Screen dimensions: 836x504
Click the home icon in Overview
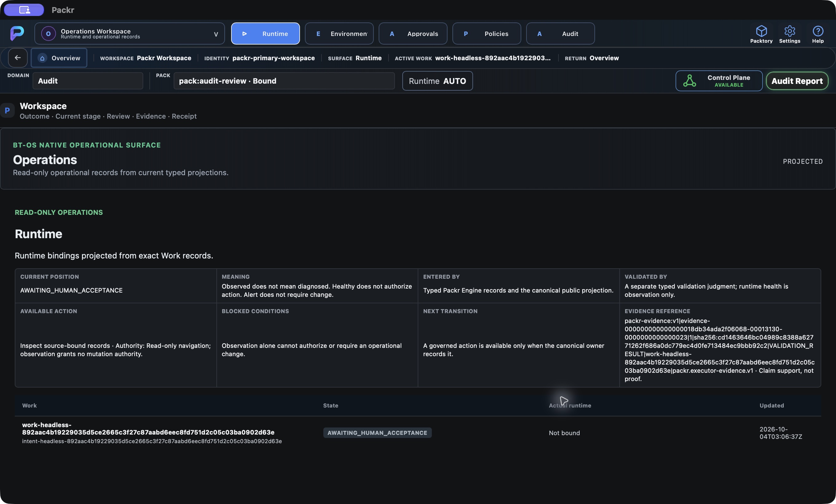42,58
